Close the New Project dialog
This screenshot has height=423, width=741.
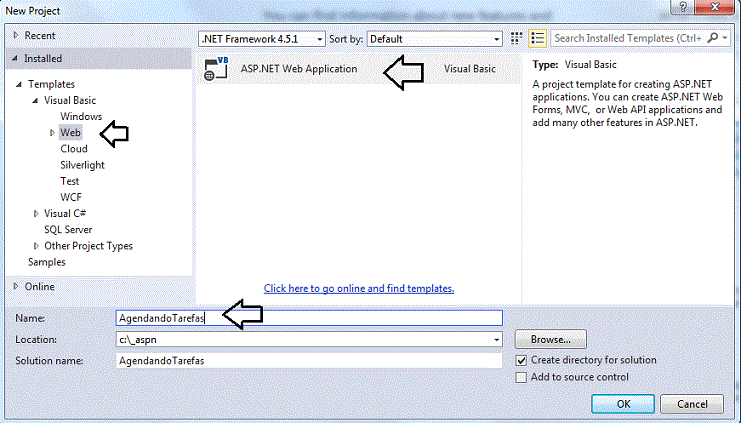715,8
